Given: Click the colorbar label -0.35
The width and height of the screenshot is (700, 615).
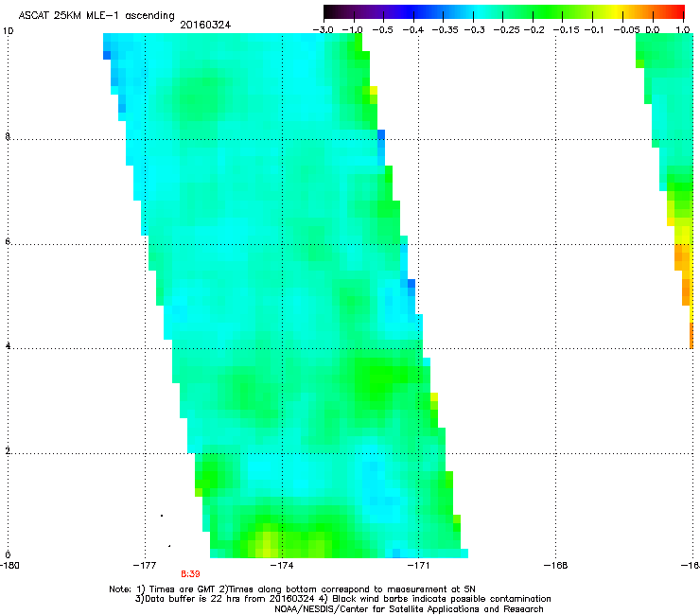Looking at the screenshot, I should (x=446, y=30).
